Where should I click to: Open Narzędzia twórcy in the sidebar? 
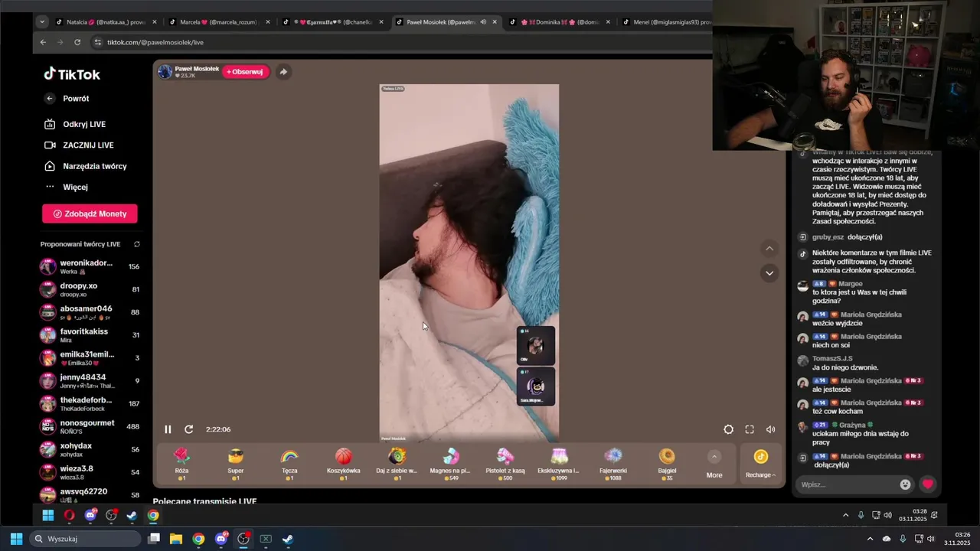pyautogui.click(x=85, y=166)
